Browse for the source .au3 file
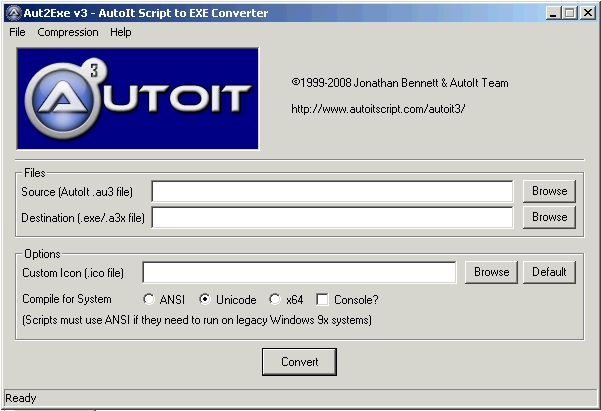 tap(549, 191)
